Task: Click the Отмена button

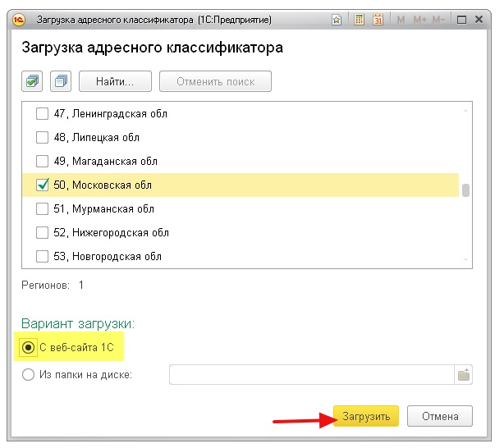Action: 440,416
